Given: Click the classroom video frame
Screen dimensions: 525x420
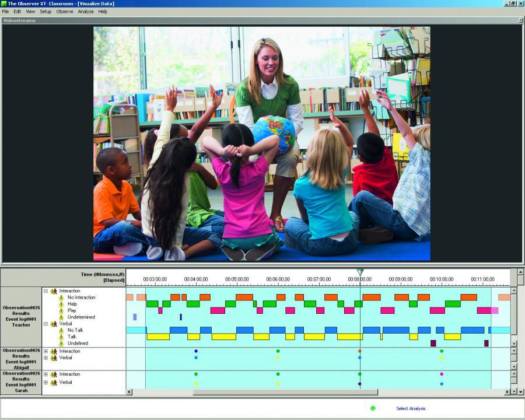Looking at the screenshot, I should click(x=262, y=143).
